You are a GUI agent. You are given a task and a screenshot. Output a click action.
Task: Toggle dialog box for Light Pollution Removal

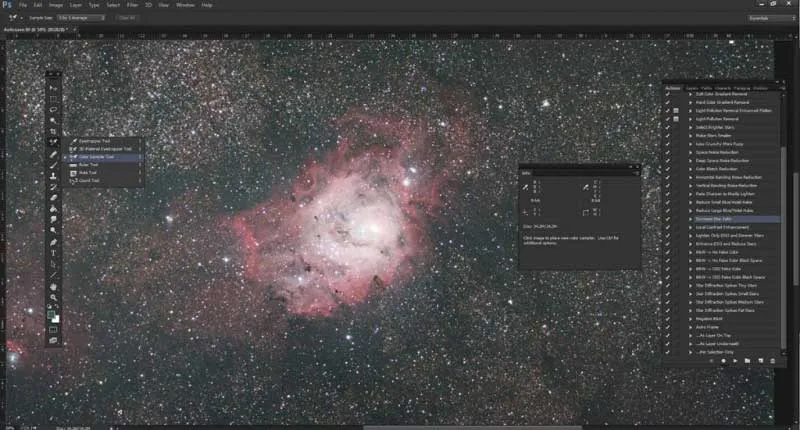676,119
